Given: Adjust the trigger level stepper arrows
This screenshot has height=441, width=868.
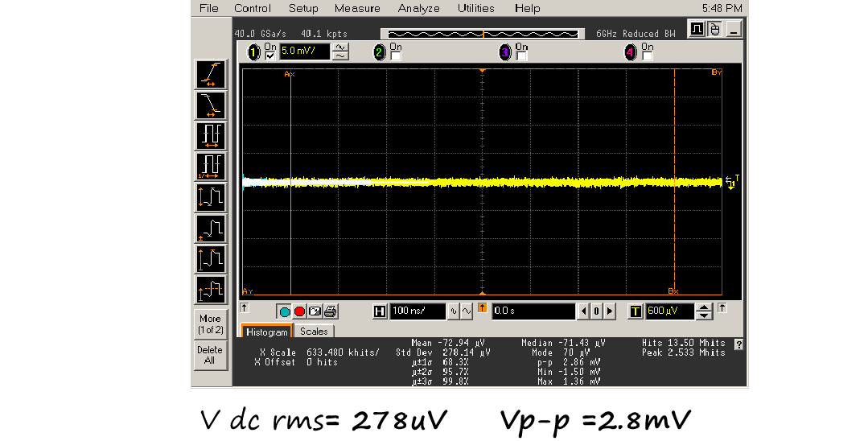Looking at the screenshot, I should 704,311.
